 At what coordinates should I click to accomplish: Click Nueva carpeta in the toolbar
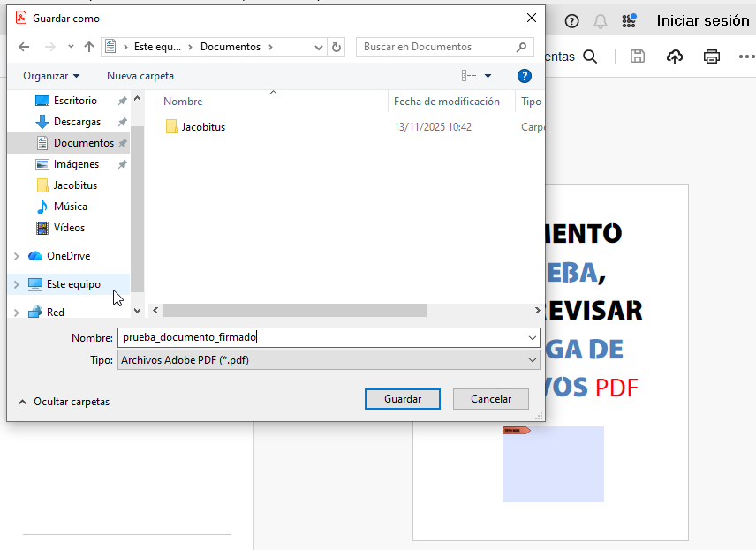140,76
